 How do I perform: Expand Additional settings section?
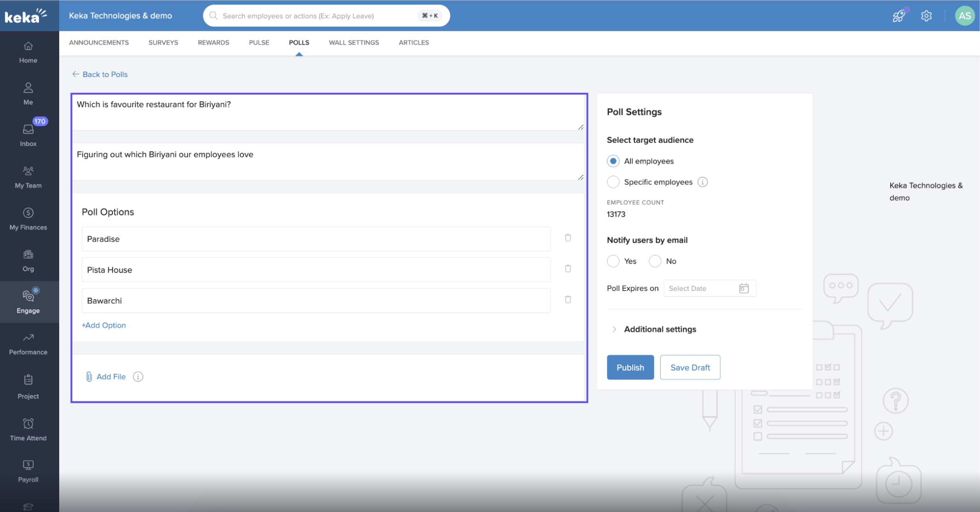[x=660, y=329]
